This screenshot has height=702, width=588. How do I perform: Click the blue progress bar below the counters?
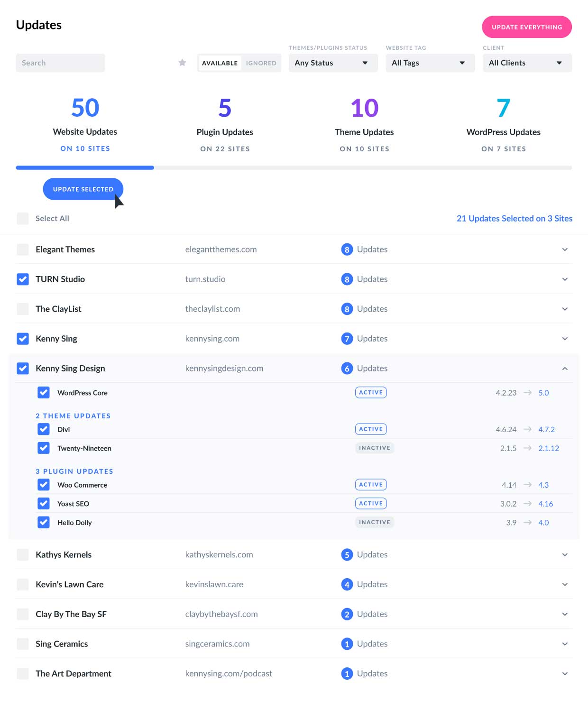[84, 167]
